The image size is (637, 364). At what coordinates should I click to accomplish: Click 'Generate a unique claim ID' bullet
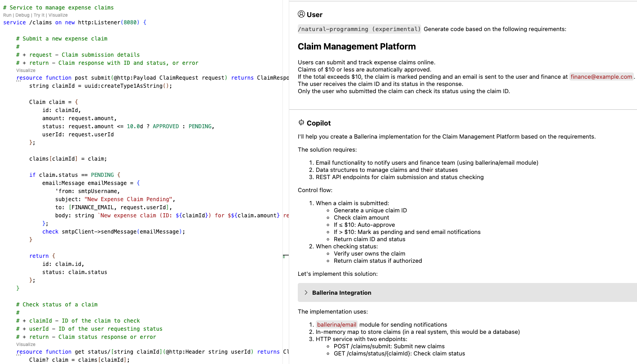(x=370, y=210)
